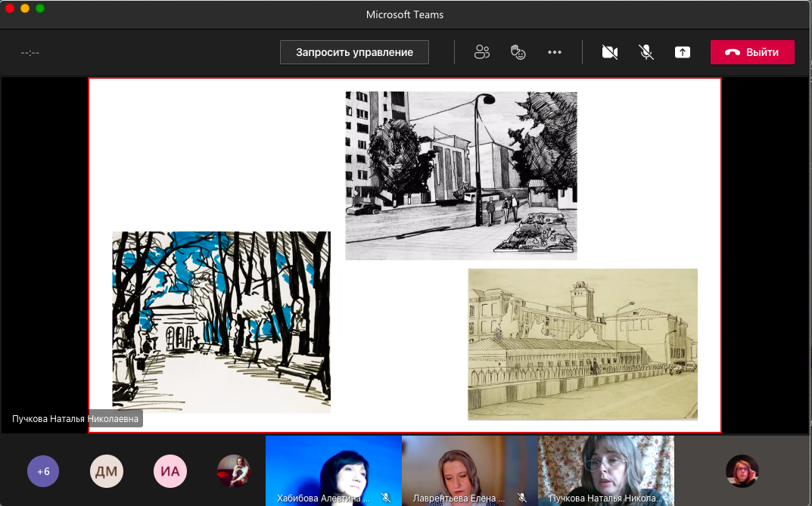Screen dimensions: 812x506
Task: Expand the +6 additional participants bubble
Action: (x=43, y=471)
